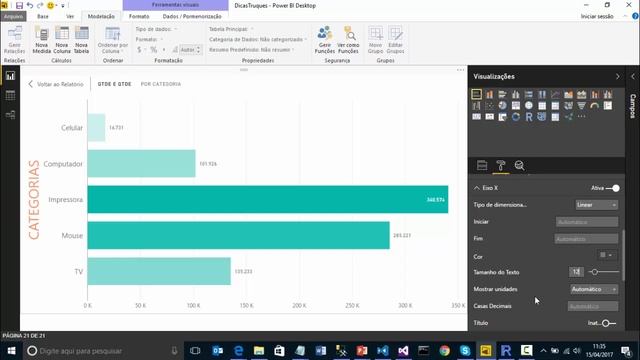Expand the Campos pane chevron
Viewport: 640px width, 360px height.
(633, 77)
